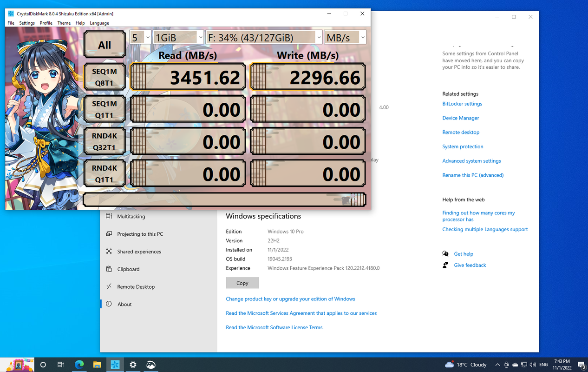This screenshot has height=372, width=588.
Task: Open the Settings menu in CrystalDiskMark
Action: [x=27, y=23]
